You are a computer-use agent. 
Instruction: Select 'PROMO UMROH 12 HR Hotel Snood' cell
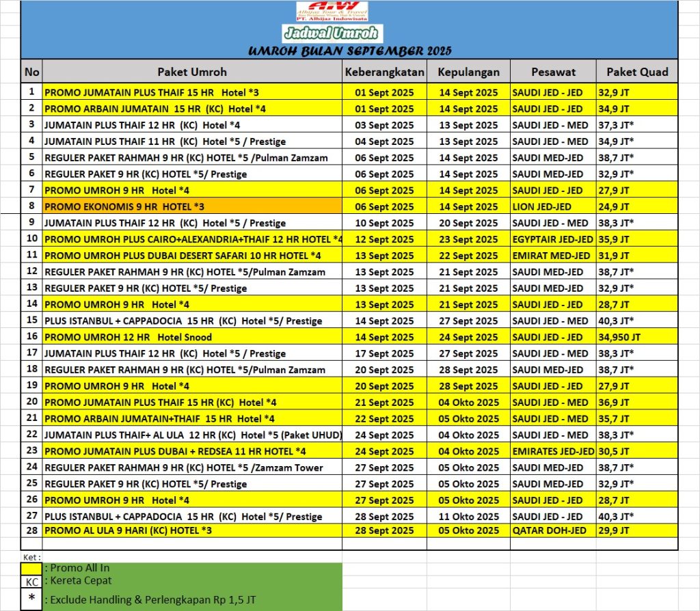click(x=192, y=337)
